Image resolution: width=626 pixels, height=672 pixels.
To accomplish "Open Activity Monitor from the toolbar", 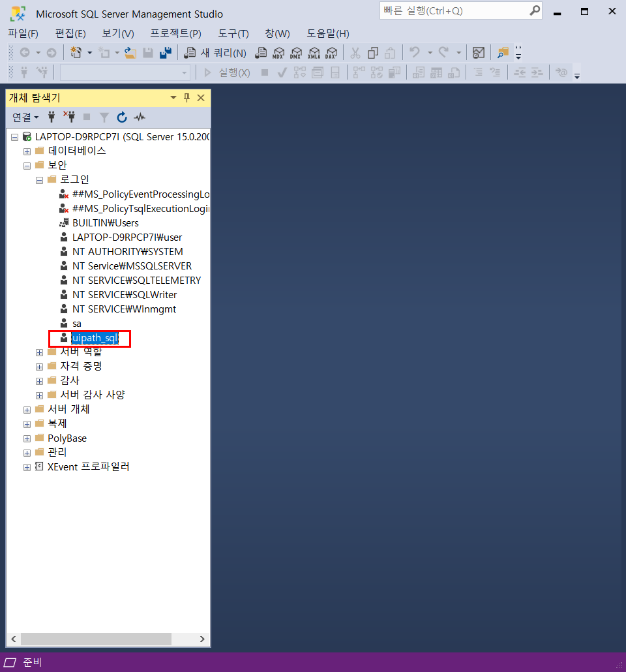I will [478, 53].
